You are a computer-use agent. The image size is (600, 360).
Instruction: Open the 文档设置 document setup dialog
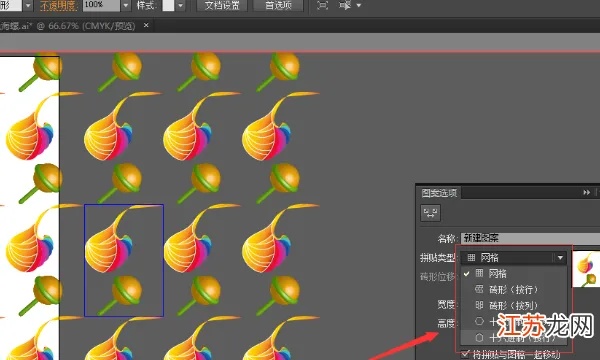(222, 5)
